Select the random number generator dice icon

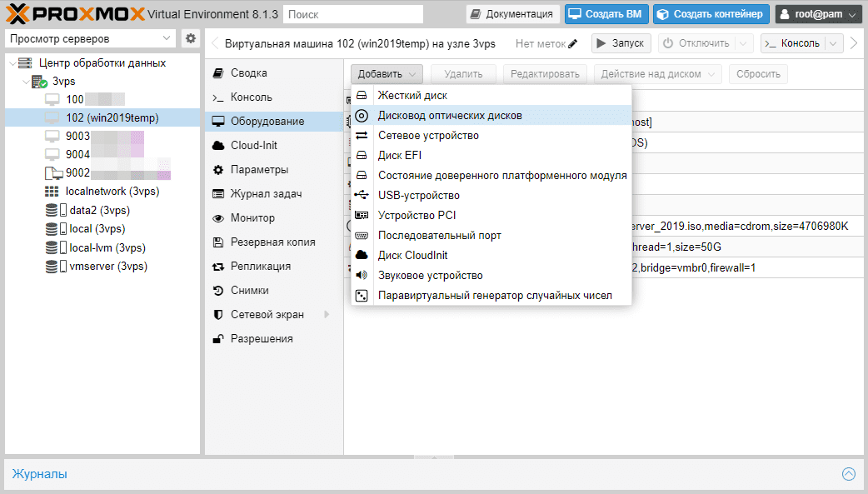(x=362, y=296)
